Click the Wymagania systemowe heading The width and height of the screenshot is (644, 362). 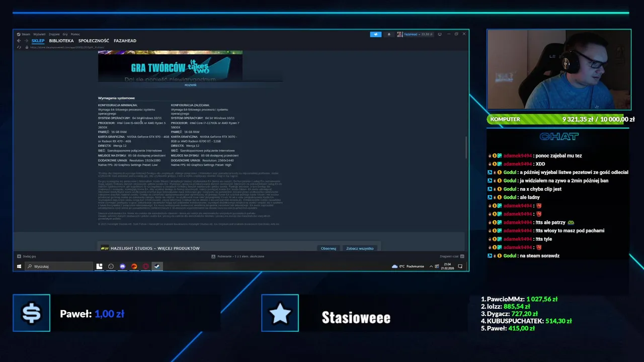click(x=116, y=98)
